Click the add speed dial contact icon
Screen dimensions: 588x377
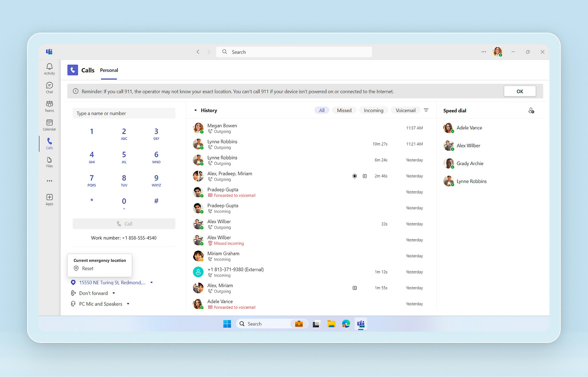pos(531,111)
